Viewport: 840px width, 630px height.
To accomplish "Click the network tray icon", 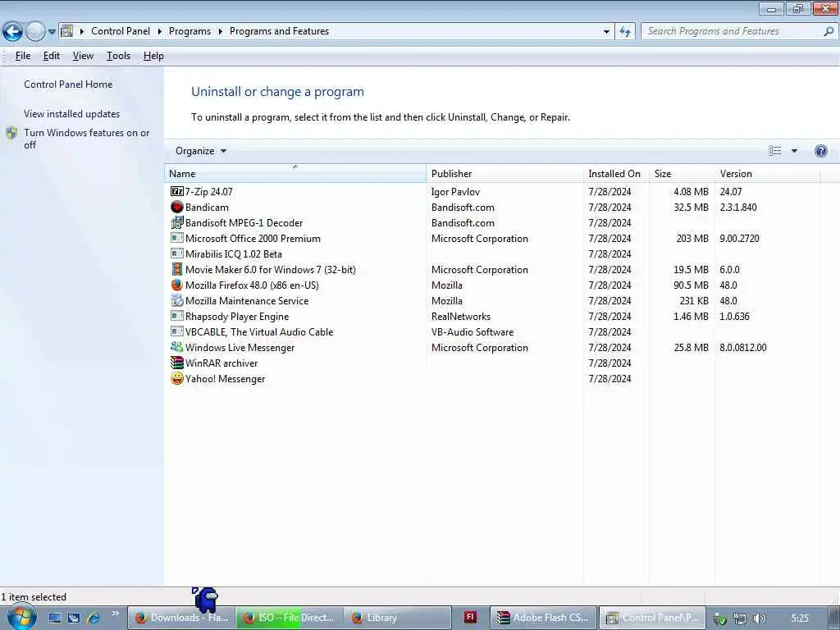I will (x=740, y=619).
